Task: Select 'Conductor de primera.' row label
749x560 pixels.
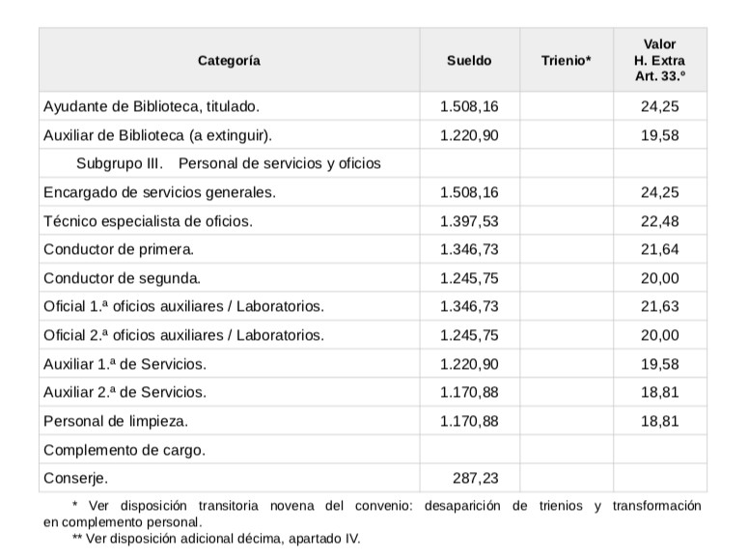Action: (119, 249)
